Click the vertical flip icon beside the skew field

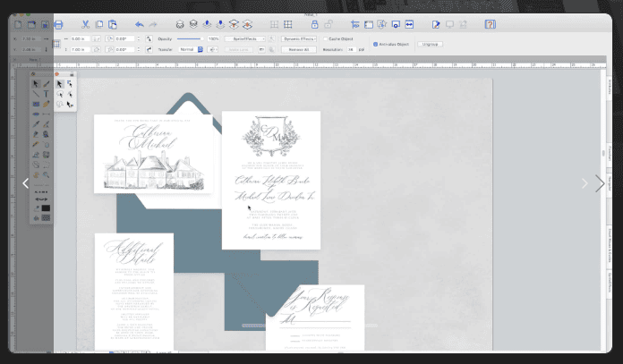pos(149,49)
